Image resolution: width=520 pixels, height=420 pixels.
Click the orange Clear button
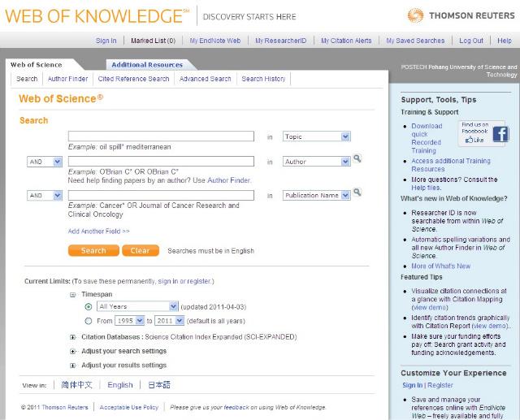click(141, 250)
